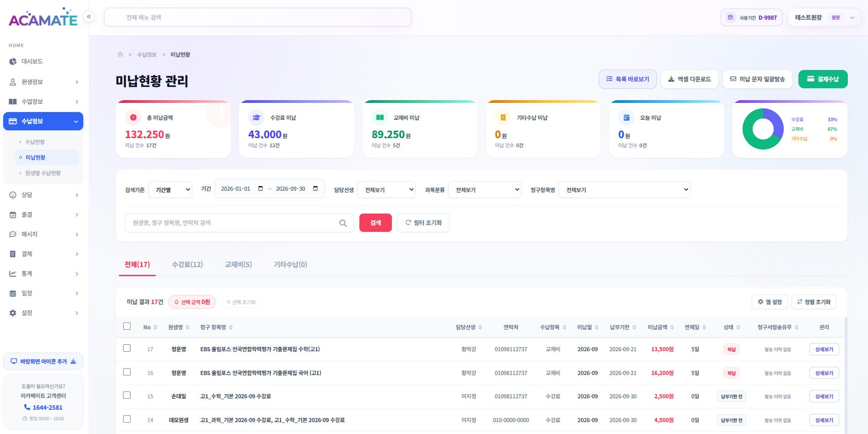The width and height of the screenshot is (868, 434).
Task: Switch to the 기타수납(0) tab
Action: (x=290, y=265)
